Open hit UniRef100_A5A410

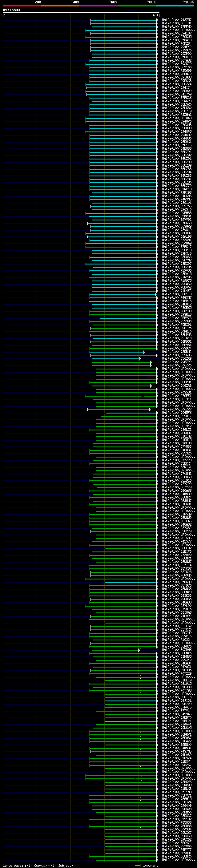(x=176, y=40)
